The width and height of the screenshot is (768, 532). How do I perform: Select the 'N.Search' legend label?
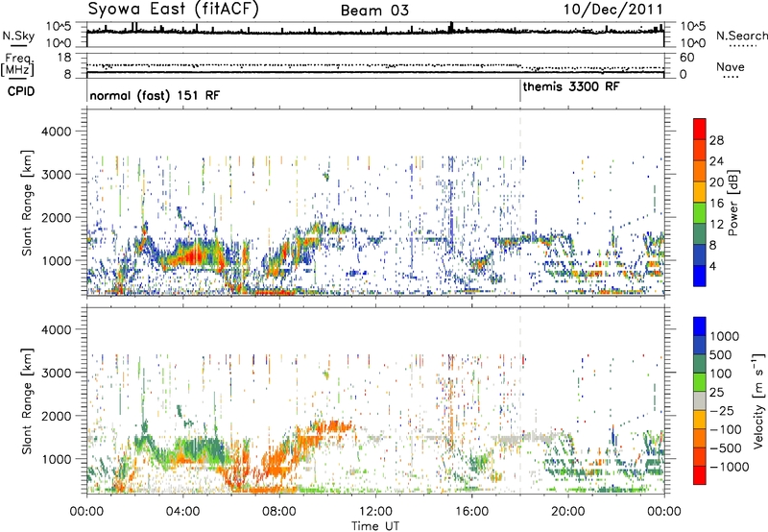point(742,36)
